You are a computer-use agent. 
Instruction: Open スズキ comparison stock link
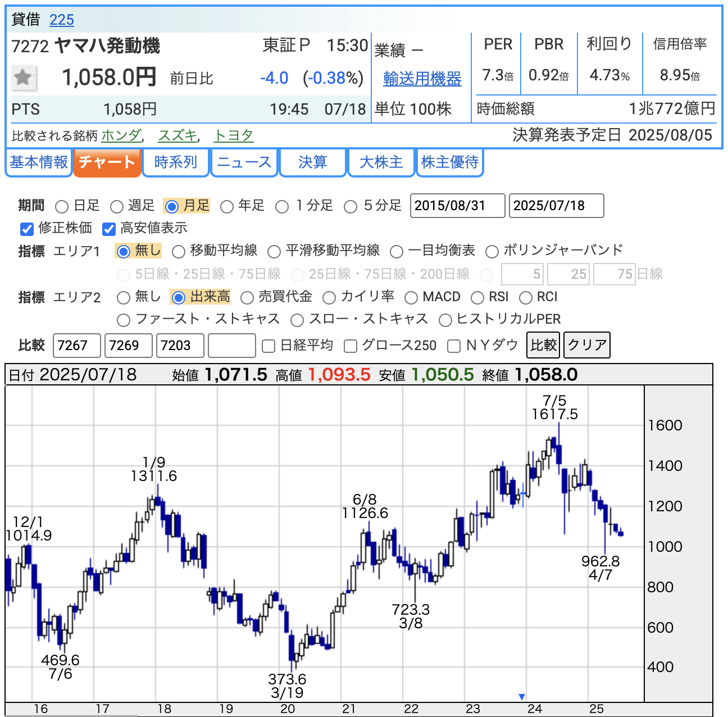click(178, 135)
